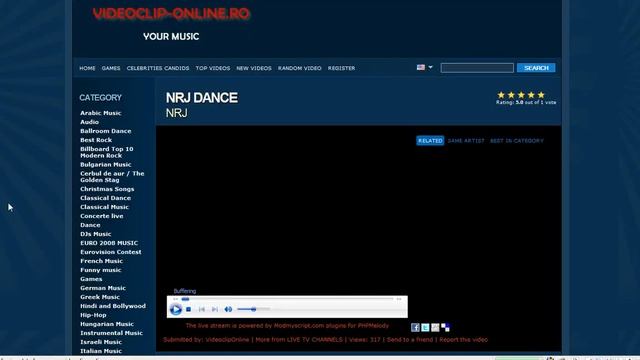Open the TOP VIDEOS page

pyautogui.click(x=213, y=68)
